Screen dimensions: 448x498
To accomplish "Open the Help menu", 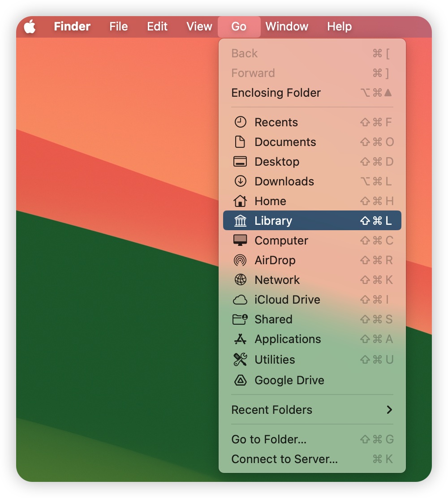I will click(339, 26).
